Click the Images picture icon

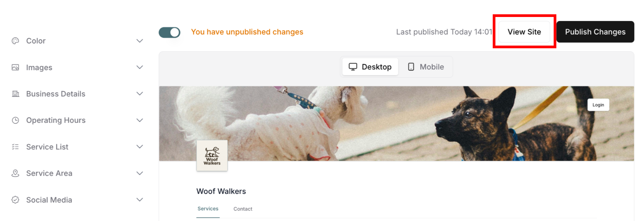[15, 67]
